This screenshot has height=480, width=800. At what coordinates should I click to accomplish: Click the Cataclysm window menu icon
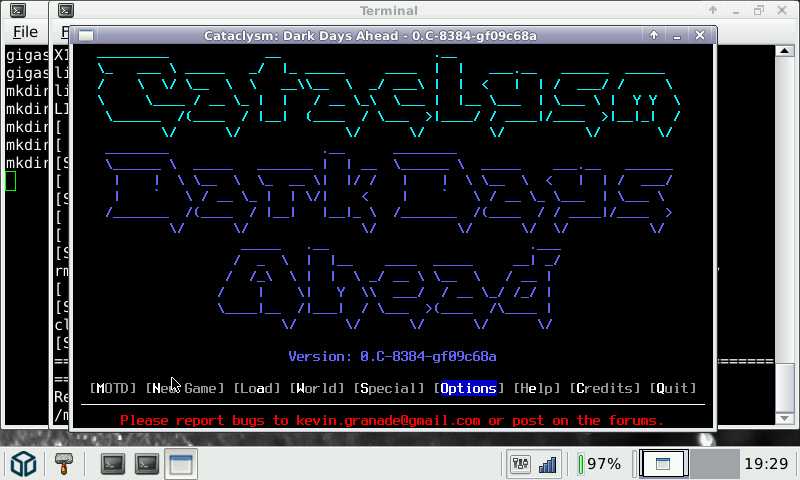[86, 35]
